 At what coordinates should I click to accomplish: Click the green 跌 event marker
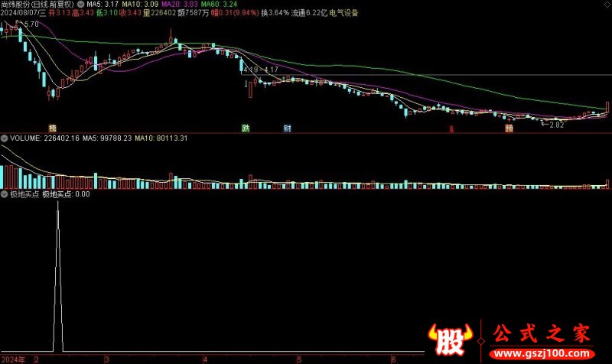(246, 128)
